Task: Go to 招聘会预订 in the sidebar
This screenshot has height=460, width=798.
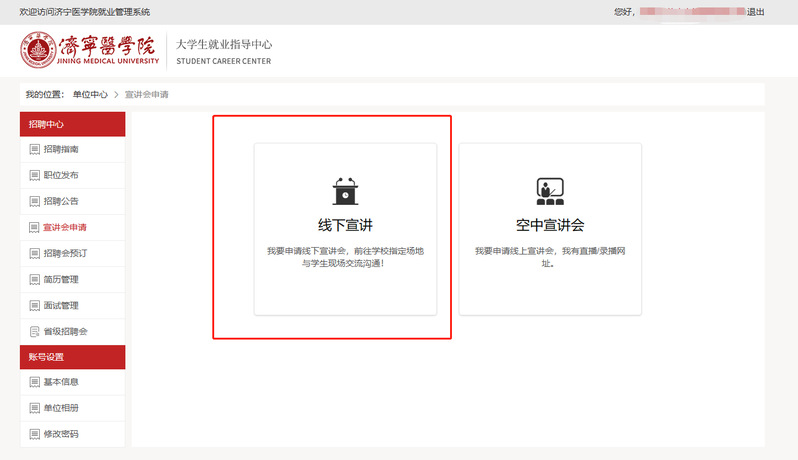Action: tap(65, 253)
